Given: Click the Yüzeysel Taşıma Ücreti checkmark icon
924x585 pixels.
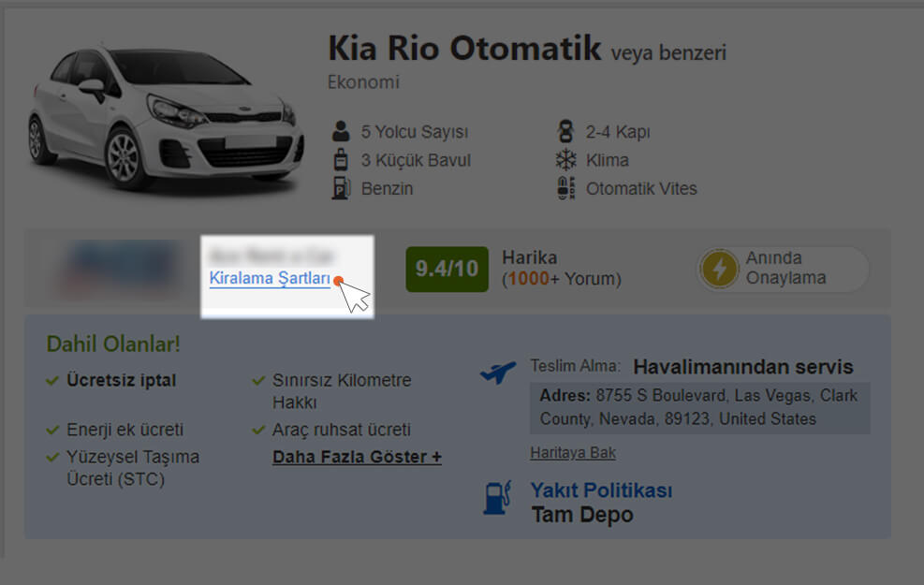Looking at the screenshot, I should click(x=52, y=457).
